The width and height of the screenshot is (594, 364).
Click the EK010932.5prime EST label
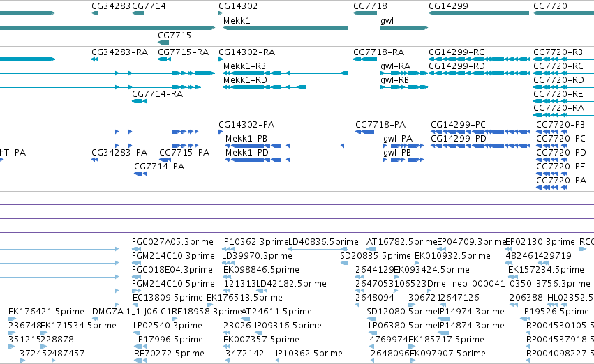(x=452, y=256)
